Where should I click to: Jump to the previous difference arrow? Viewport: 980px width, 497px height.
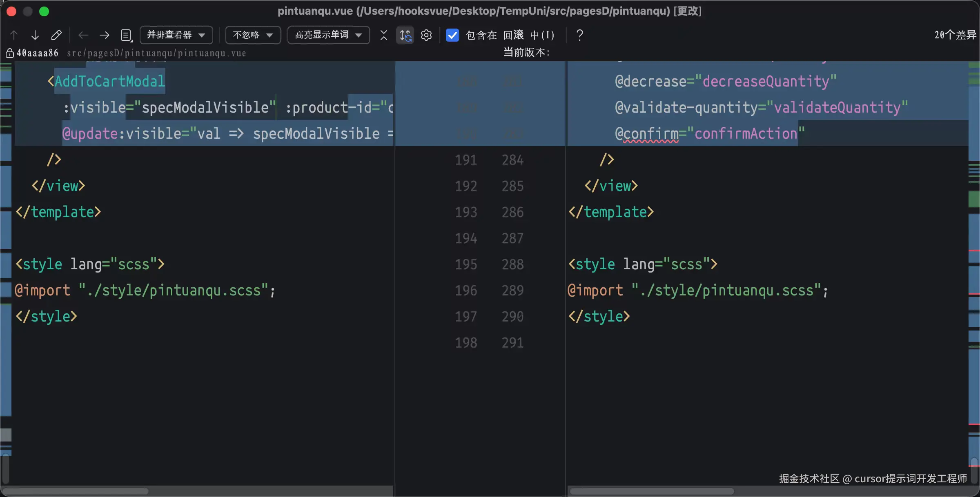(x=14, y=35)
